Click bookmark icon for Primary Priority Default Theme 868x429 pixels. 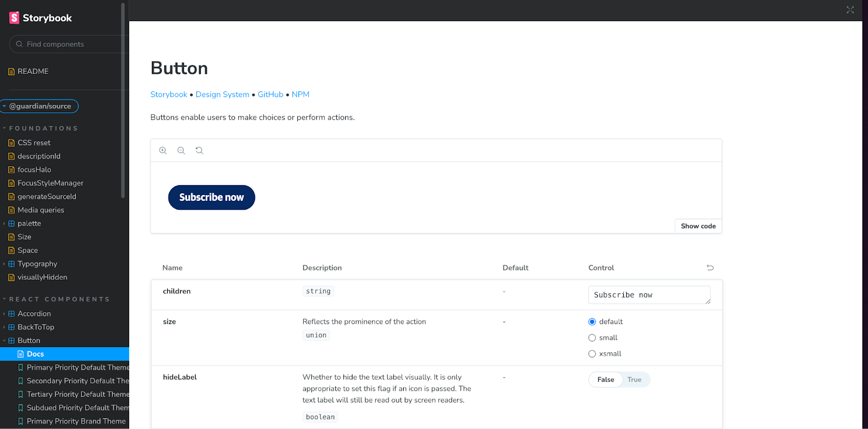(x=21, y=368)
